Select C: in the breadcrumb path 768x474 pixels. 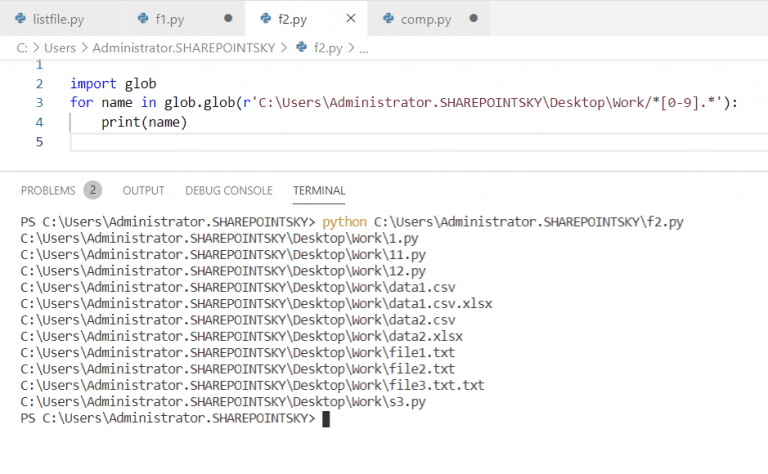[x=22, y=48]
